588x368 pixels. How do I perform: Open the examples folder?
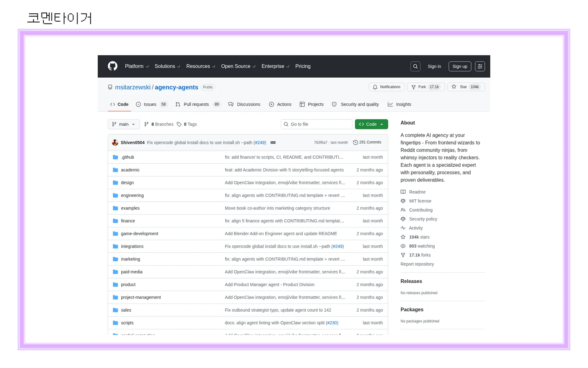pos(130,208)
